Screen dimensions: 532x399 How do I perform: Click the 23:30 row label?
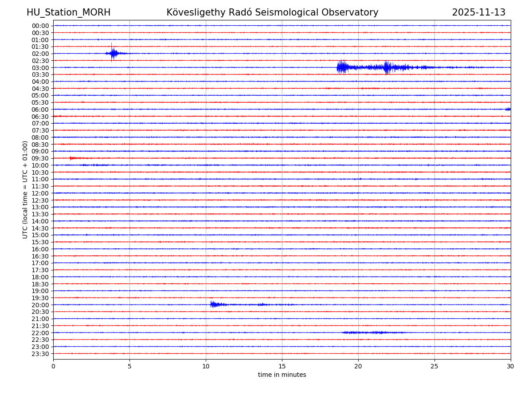tap(40, 354)
